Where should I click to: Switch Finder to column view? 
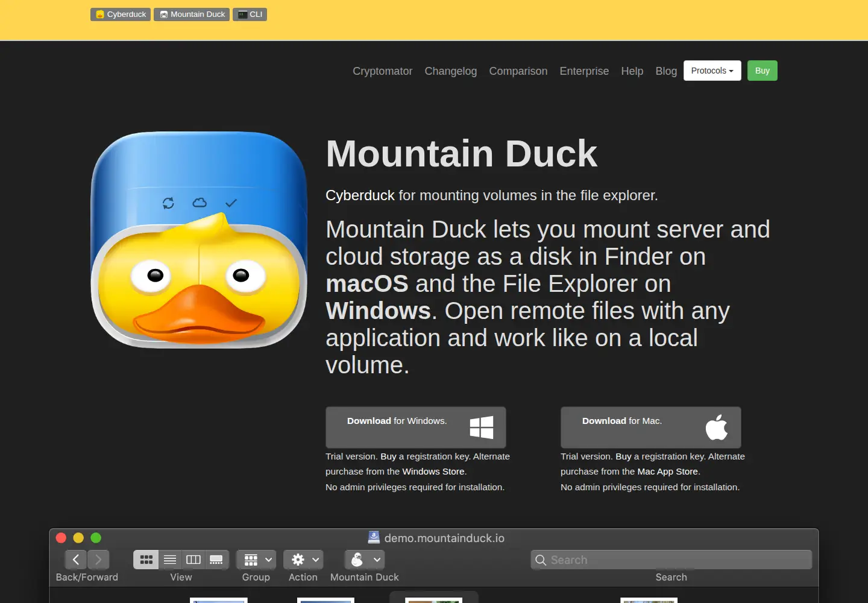click(193, 560)
